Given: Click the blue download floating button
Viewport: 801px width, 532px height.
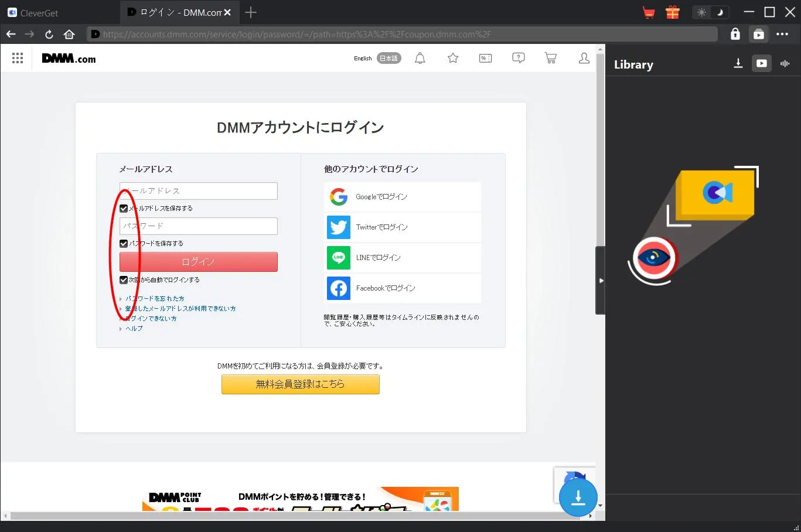Looking at the screenshot, I should pos(578,497).
